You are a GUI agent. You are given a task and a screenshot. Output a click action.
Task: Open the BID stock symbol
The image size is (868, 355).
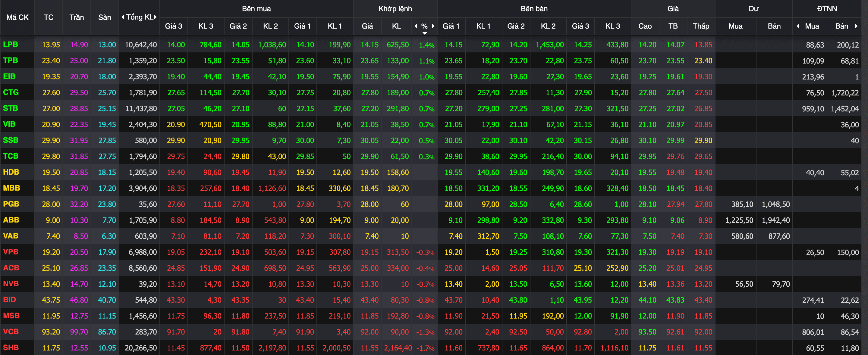(9, 300)
